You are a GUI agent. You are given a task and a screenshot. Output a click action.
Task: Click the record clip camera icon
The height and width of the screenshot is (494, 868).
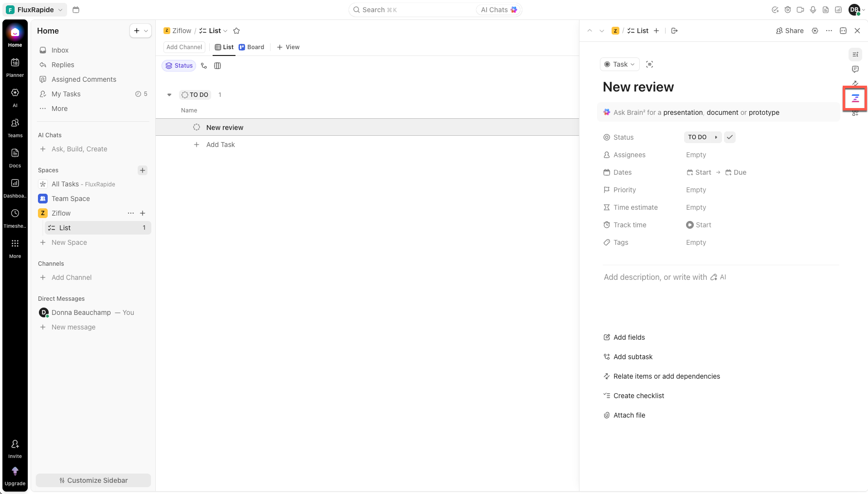point(800,10)
